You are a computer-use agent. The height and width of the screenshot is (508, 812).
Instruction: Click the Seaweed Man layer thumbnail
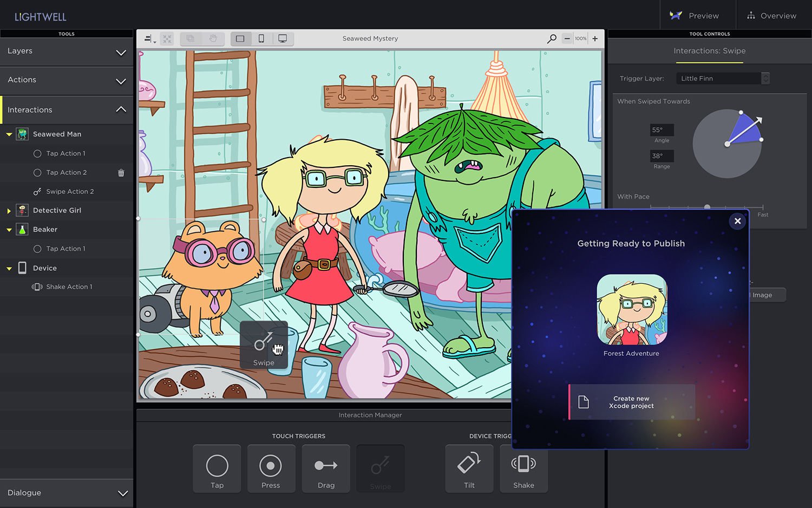click(22, 134)
